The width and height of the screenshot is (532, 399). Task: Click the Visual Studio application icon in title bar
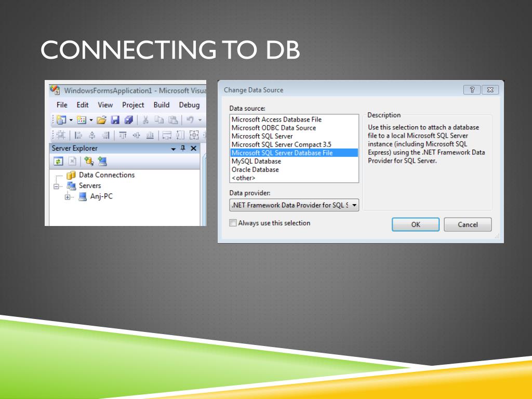[x=55, y=90]
